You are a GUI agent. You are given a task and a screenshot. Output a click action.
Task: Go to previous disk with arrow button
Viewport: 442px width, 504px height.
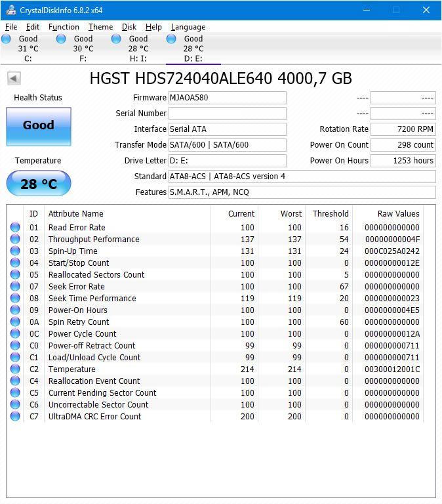[x=14, y=78]
